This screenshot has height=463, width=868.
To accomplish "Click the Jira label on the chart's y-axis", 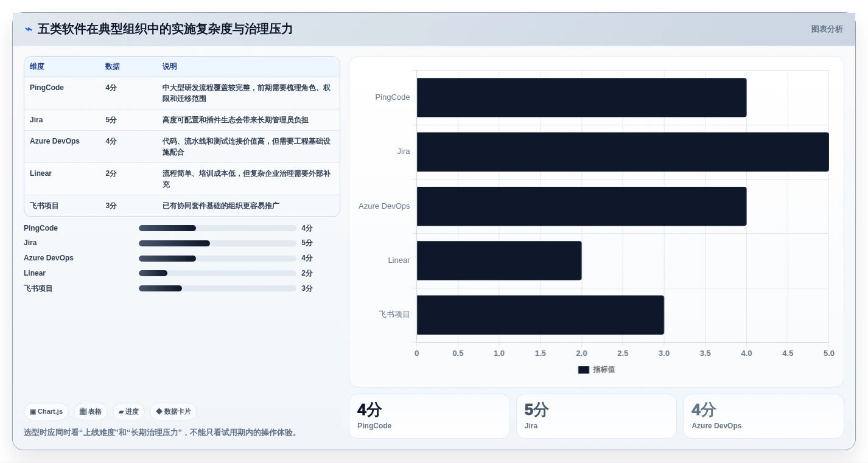I will coord(404,151).
